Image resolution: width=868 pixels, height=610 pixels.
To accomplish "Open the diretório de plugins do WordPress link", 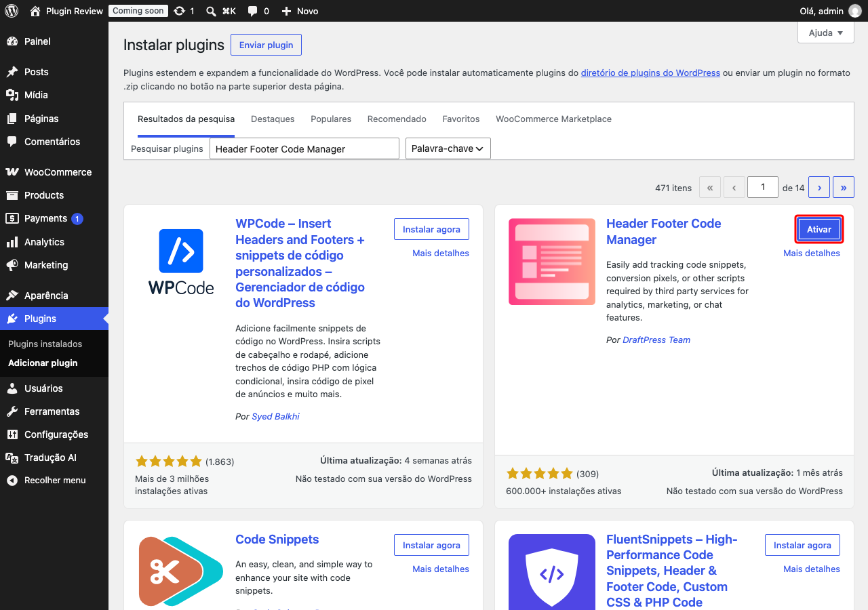I will click(x=650, y=73).
